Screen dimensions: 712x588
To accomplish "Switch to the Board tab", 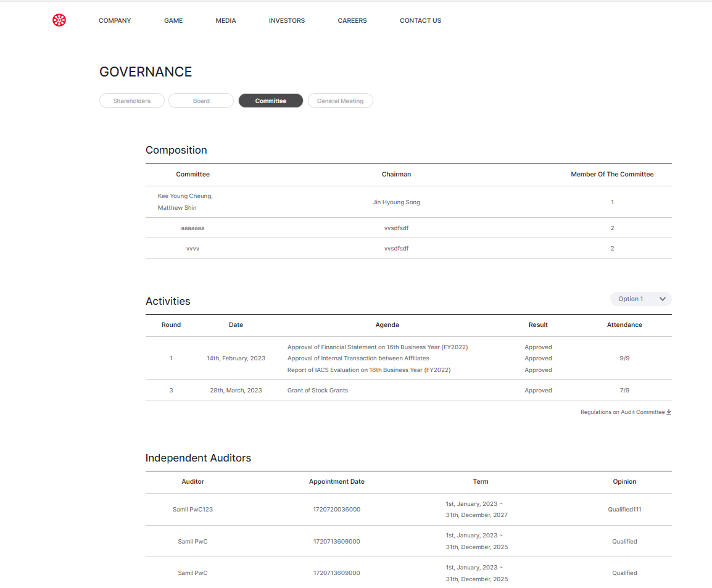I will coord(201,101).
